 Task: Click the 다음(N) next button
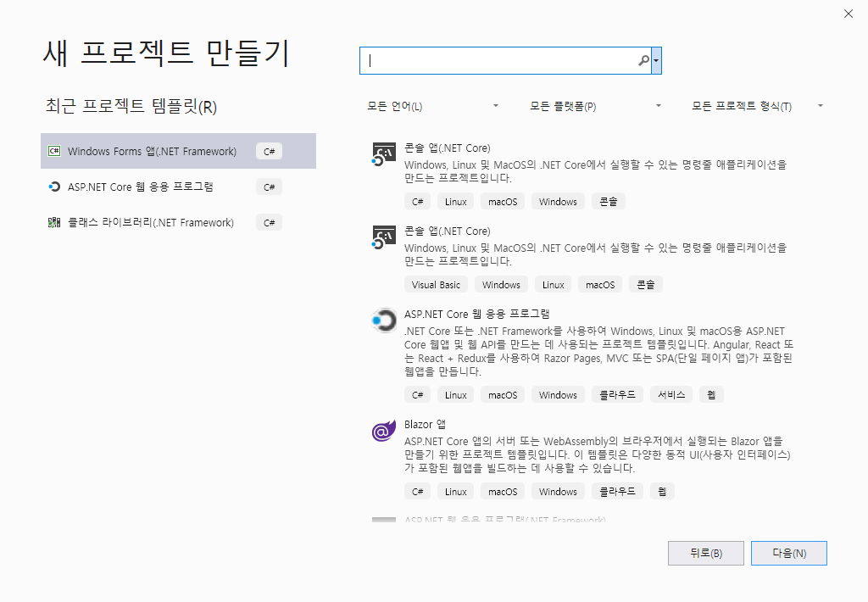(789, 554)
